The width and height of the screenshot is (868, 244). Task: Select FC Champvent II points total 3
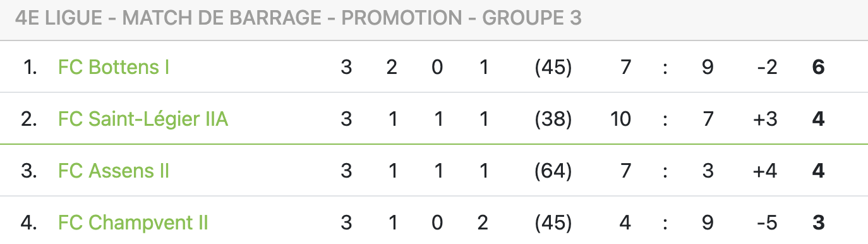[819, 223]
